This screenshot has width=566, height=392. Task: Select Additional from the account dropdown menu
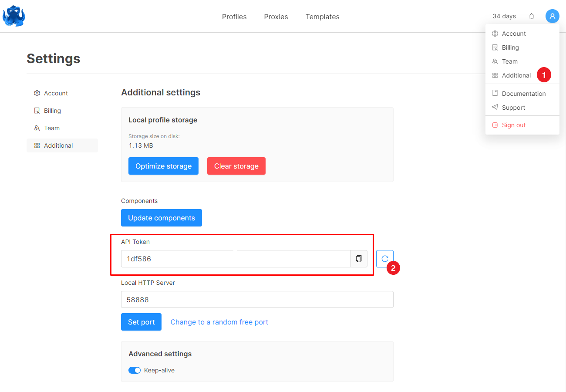tap(516, 75)
